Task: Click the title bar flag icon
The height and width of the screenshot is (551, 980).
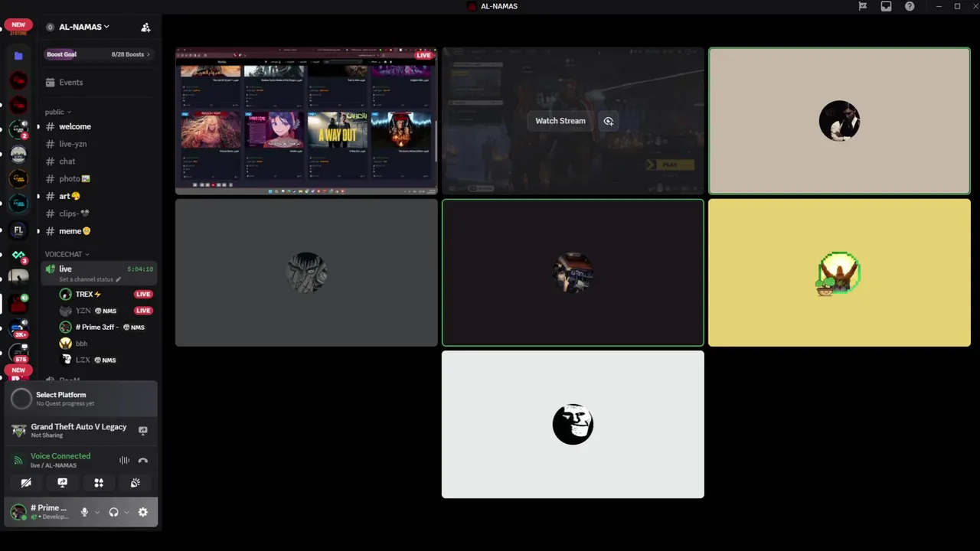Action: (863, 6)
